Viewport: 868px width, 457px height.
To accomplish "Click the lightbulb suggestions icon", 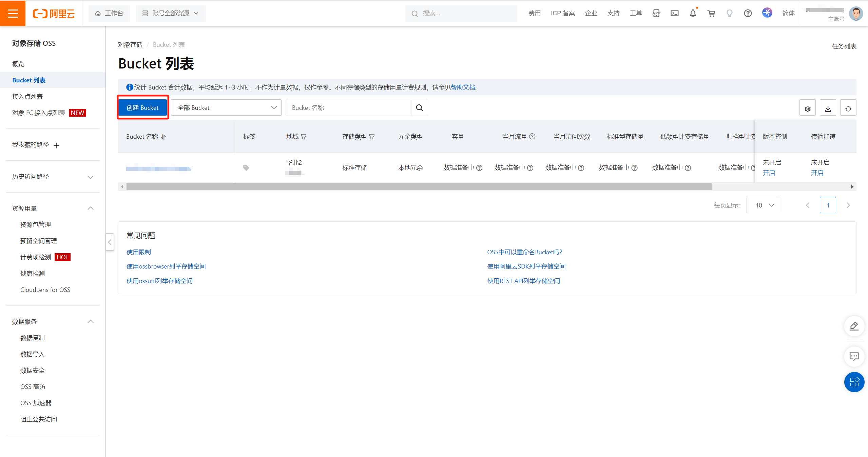I will click(x=729, y=13).
